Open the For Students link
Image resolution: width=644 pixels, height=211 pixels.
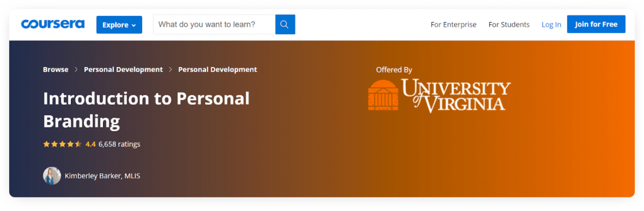pos(509,25)
